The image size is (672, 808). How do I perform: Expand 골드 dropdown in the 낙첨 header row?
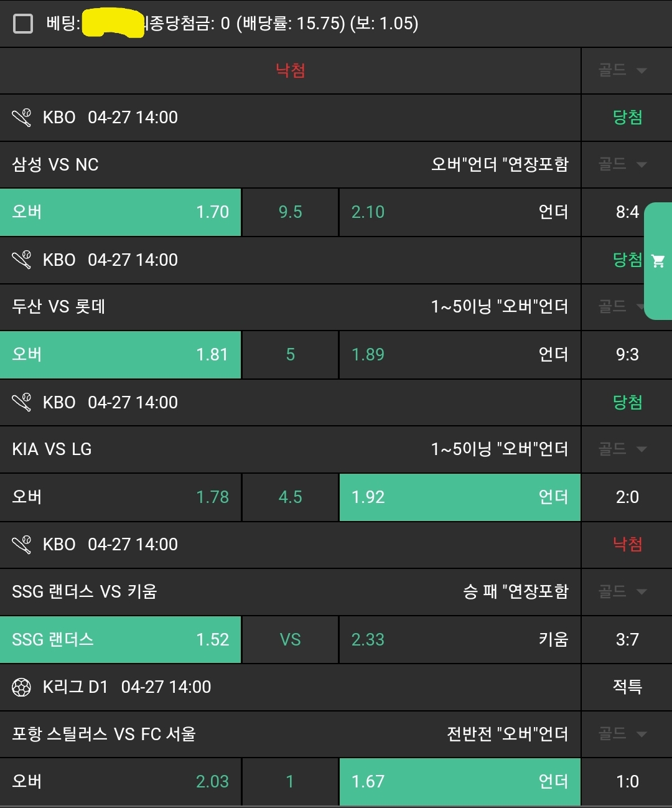tap(622, 70)
